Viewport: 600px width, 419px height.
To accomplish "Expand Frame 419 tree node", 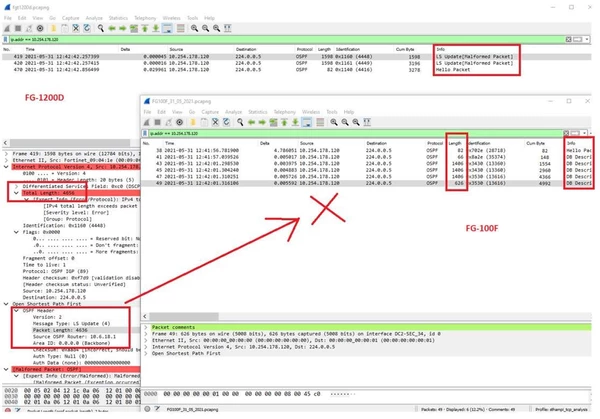I will [x=6, y=153].
